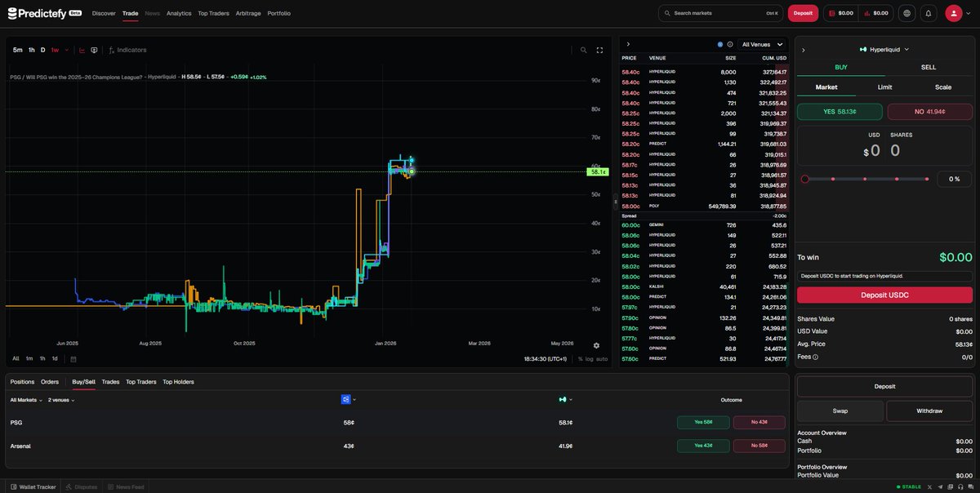Click the 0 % percentage field

(x=954, y=179)
